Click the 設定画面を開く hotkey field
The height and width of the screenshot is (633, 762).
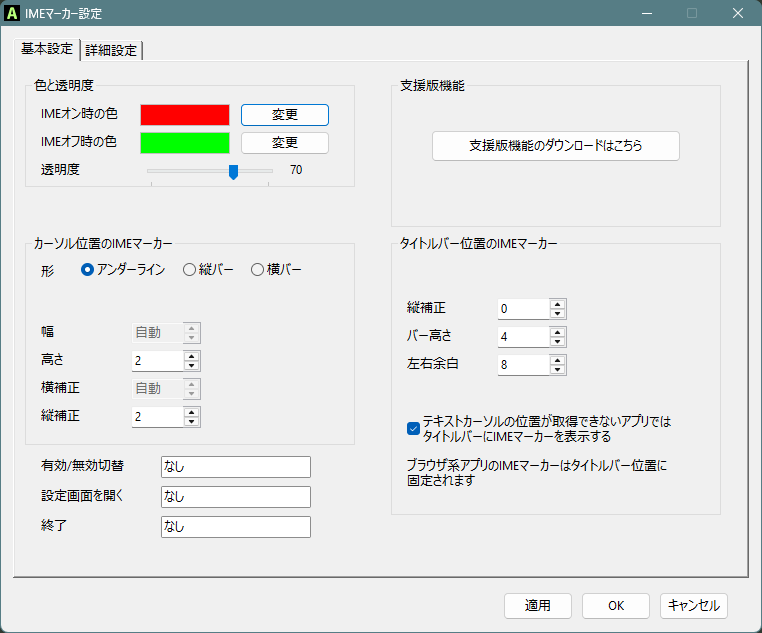[x=236, y=497]
